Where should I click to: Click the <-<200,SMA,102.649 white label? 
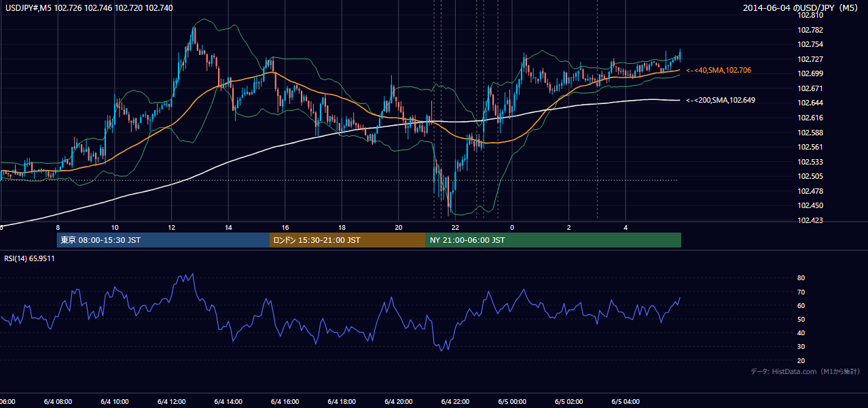click(x=721, y=100)
